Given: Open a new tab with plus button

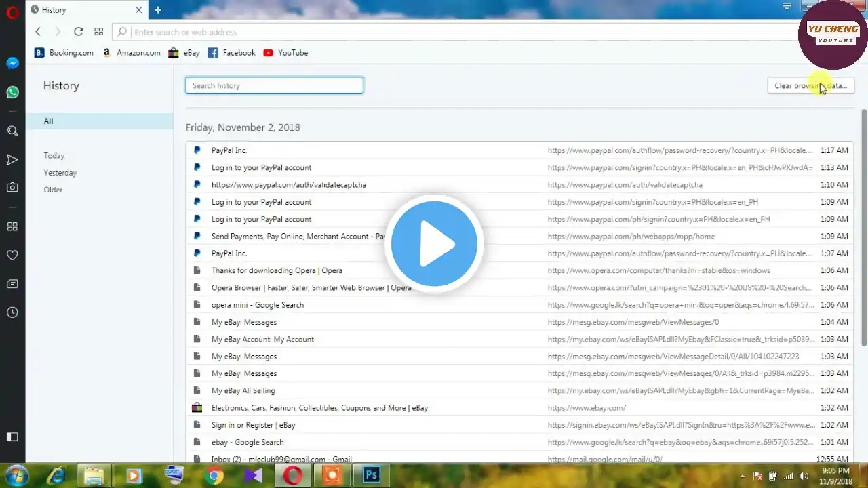Looking at the screenshot, I should [157, 10].
